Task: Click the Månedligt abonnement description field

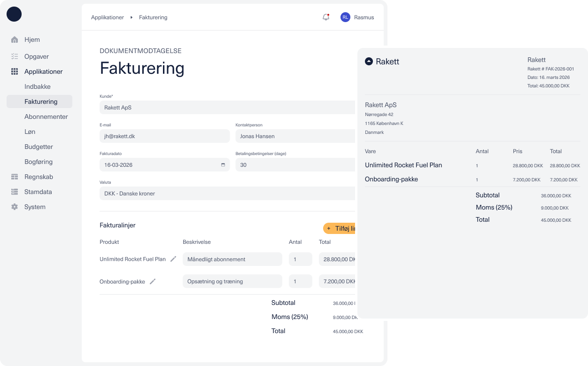Action: [x=232, y=259]
